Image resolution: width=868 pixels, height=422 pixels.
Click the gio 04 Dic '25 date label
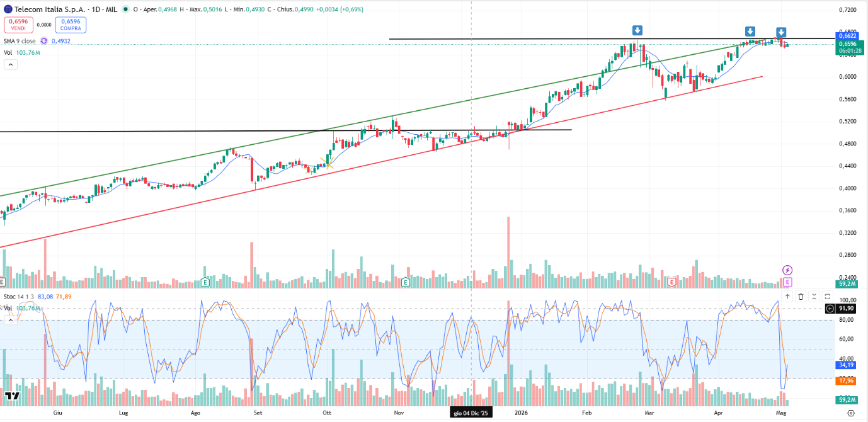click(472, 413)
